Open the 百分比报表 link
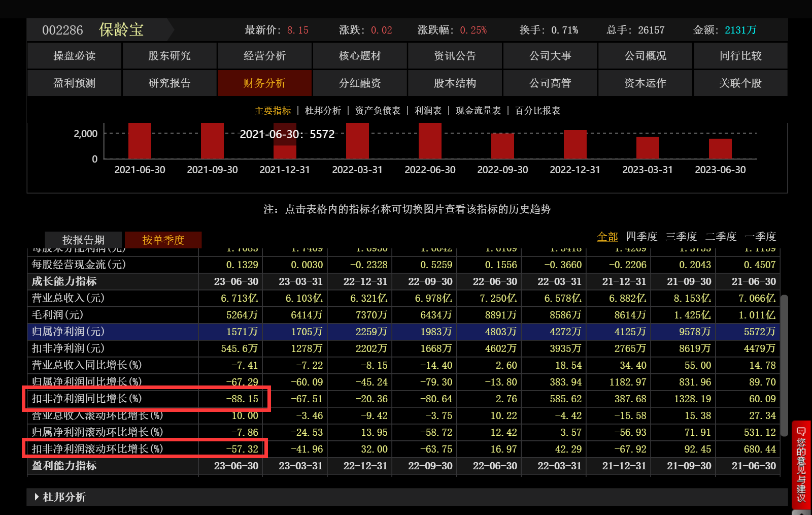This screenshot has height=515, width=812. [x=537, y=111]
